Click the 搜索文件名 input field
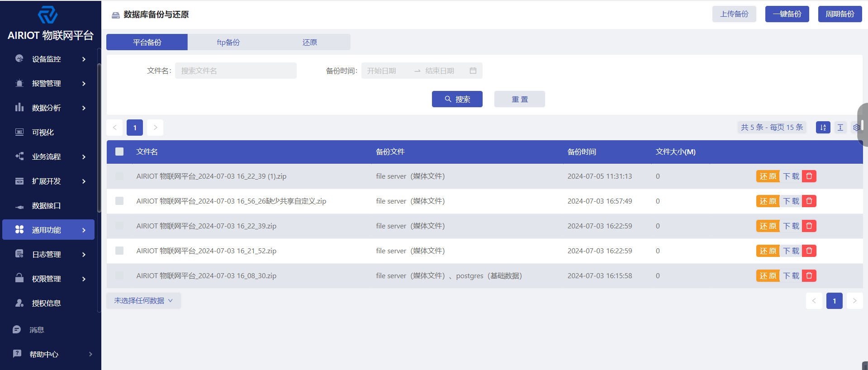Screen dimensions: 868x370 coord(236,71)
